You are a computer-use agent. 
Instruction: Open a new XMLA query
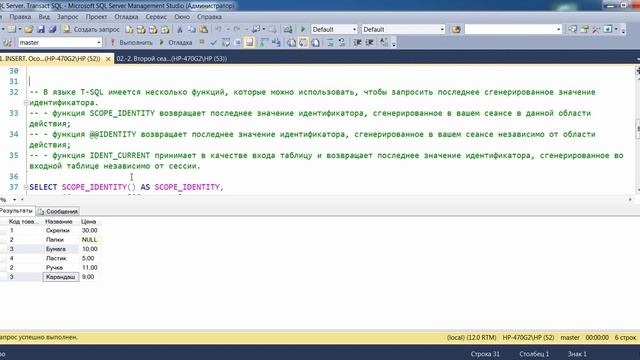pos(165,29)
